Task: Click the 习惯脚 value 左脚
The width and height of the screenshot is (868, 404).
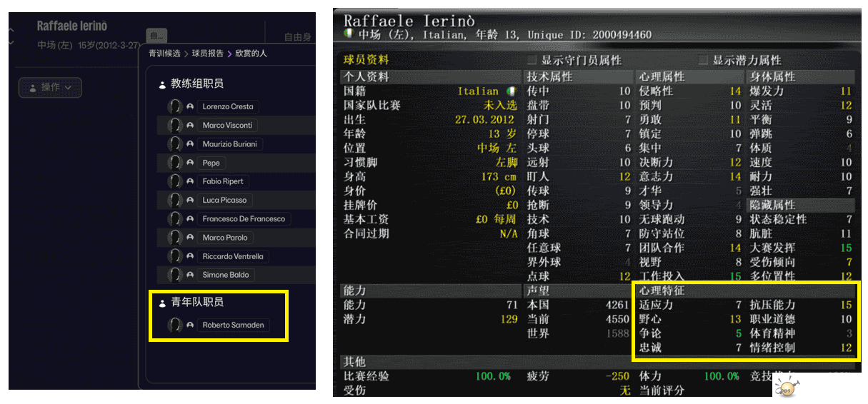Action: (x=506, y=163)
